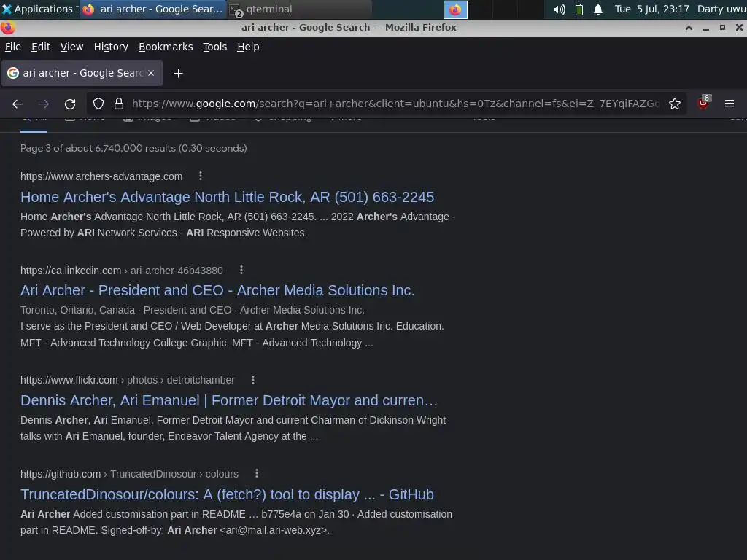Image resolution: width=747 pixels, height=560 pixels.
Task: Go back using the browser back arrow
Action: tap(18, 104)
